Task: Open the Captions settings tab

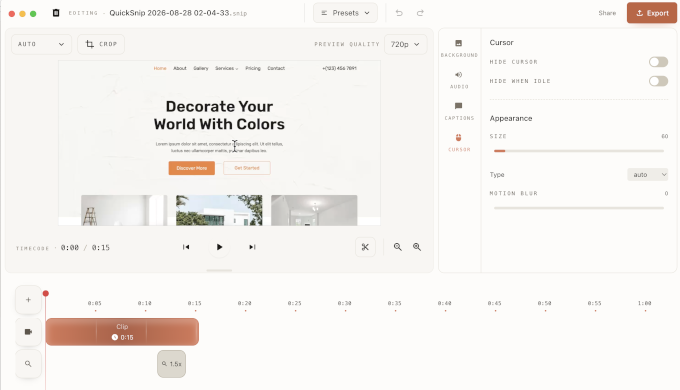Action: pos(459,111)
